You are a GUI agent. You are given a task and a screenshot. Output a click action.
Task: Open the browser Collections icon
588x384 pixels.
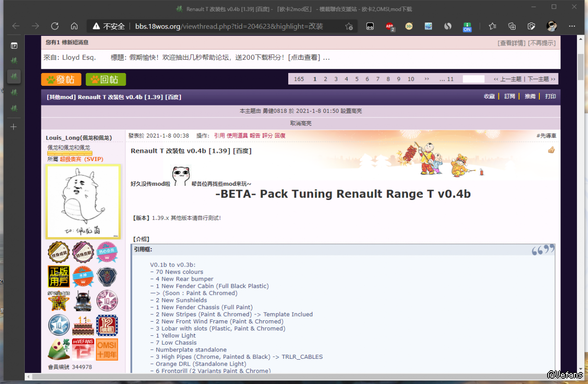(x=512, y=26)
